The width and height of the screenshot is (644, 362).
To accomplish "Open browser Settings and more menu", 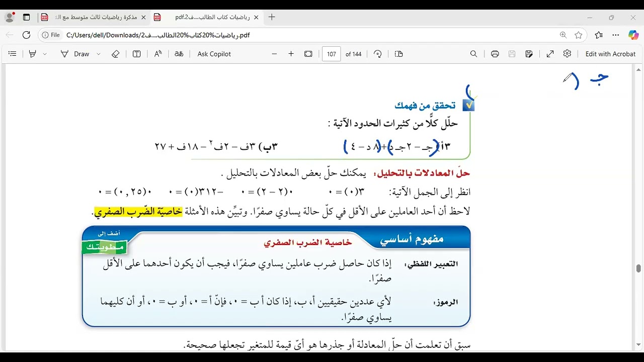I will pyautogui.click(x=616, y=35).
